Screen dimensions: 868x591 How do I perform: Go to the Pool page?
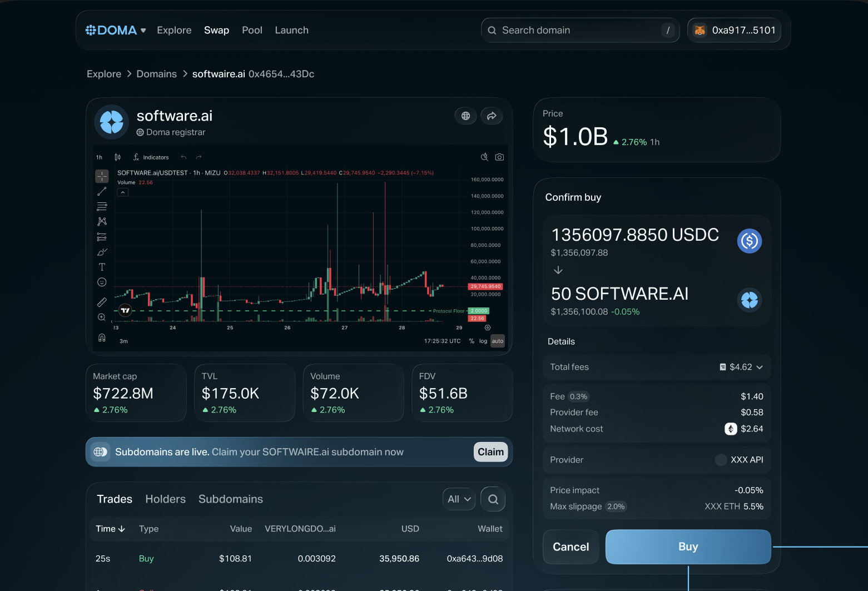point(252,31)
